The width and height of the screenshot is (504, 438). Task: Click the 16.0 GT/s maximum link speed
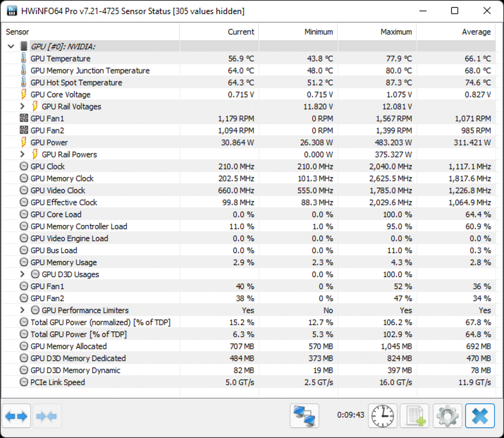coord(396,382)
